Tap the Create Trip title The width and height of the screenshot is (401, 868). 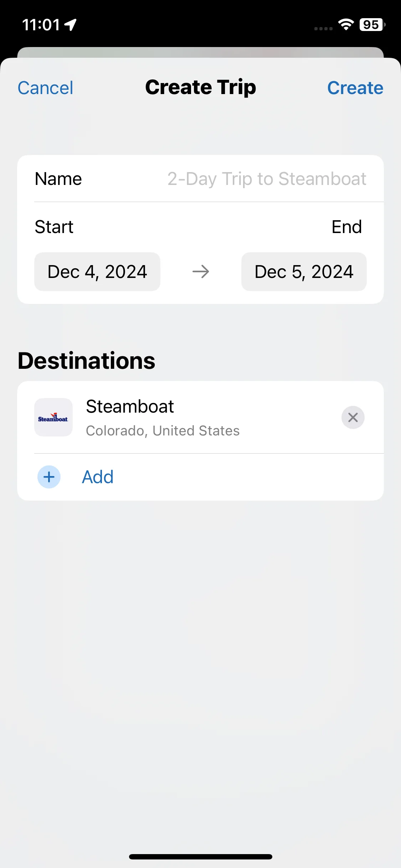[x=201, y=88]
